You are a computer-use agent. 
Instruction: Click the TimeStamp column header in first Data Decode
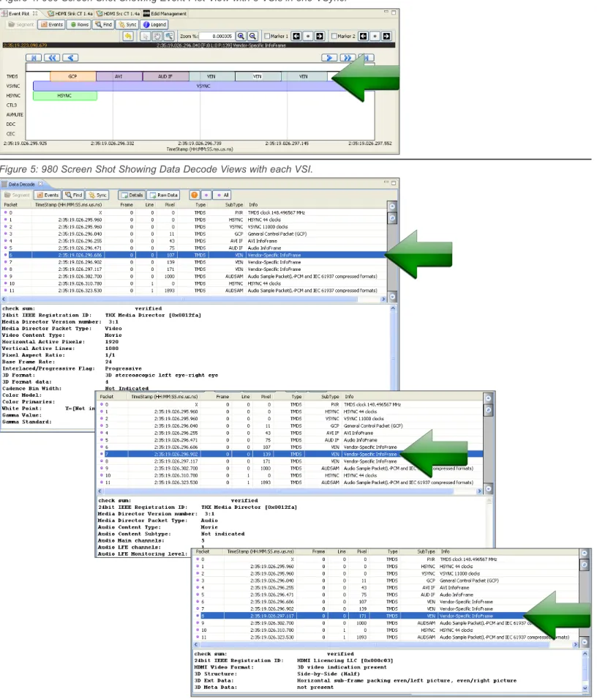(68, 205)
